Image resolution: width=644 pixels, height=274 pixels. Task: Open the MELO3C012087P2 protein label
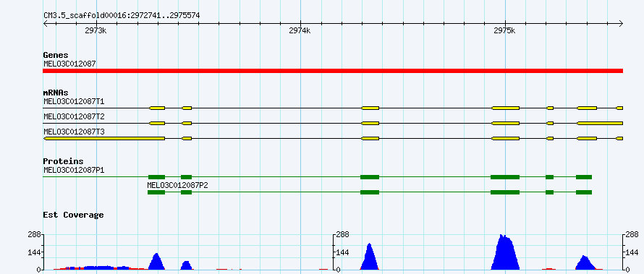(177, 185)
